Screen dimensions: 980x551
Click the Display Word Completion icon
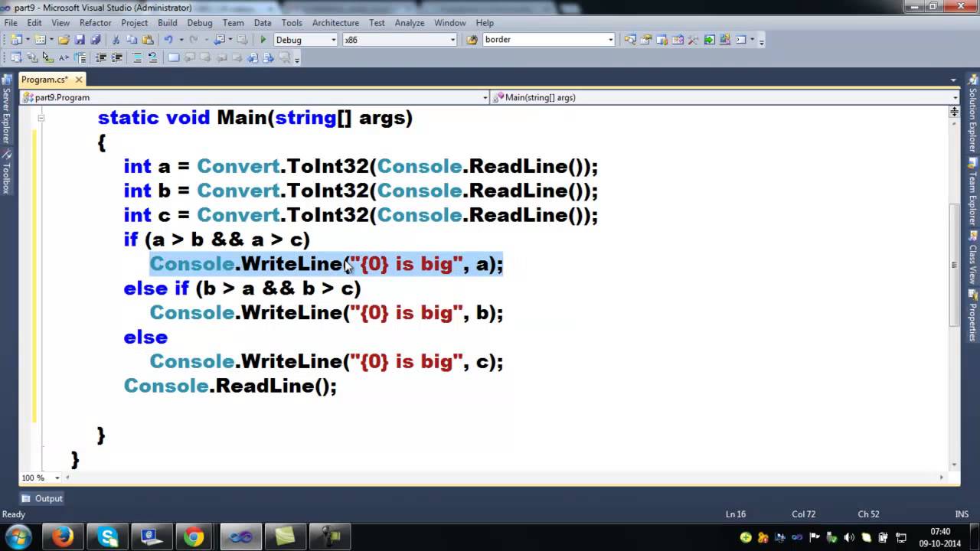pyautogui.click(x=64, y=57)
